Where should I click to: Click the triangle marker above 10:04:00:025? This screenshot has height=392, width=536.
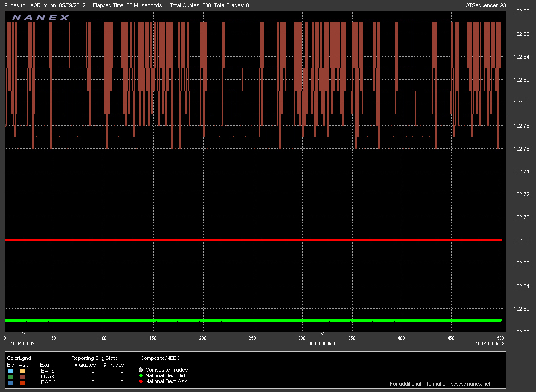tap(24, 333)
